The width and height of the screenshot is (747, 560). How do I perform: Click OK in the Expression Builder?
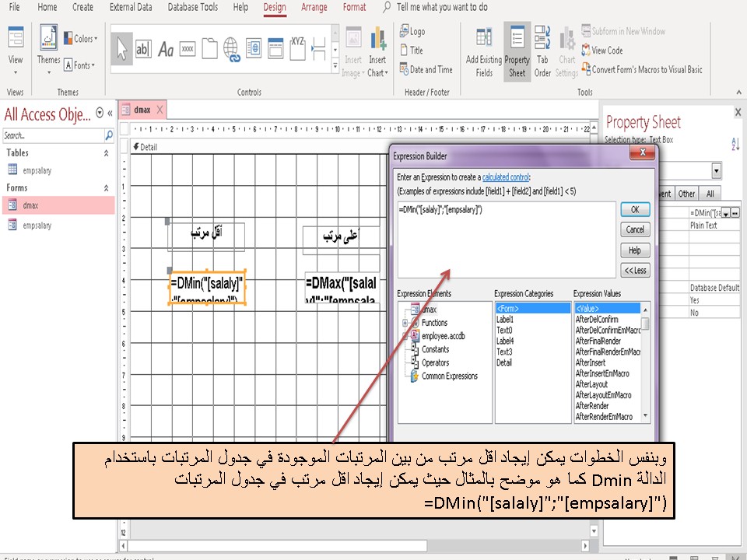(x=634, y=211)
